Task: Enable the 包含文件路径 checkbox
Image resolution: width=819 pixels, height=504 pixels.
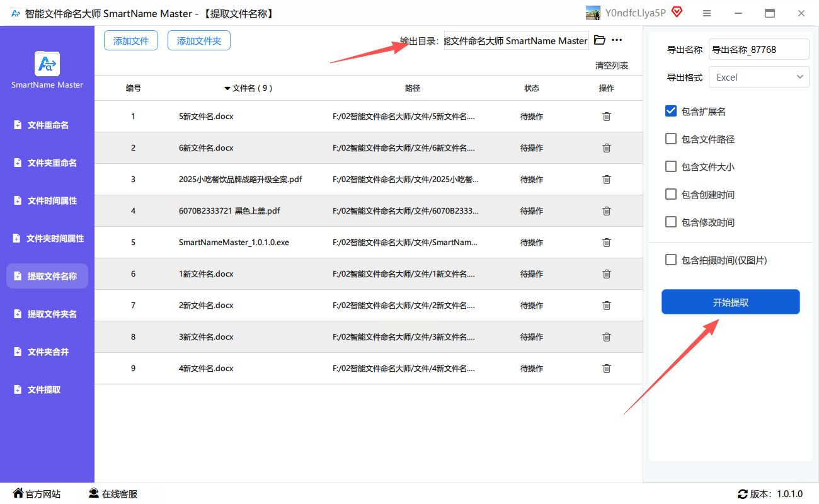Action: [x=671, y=139]
